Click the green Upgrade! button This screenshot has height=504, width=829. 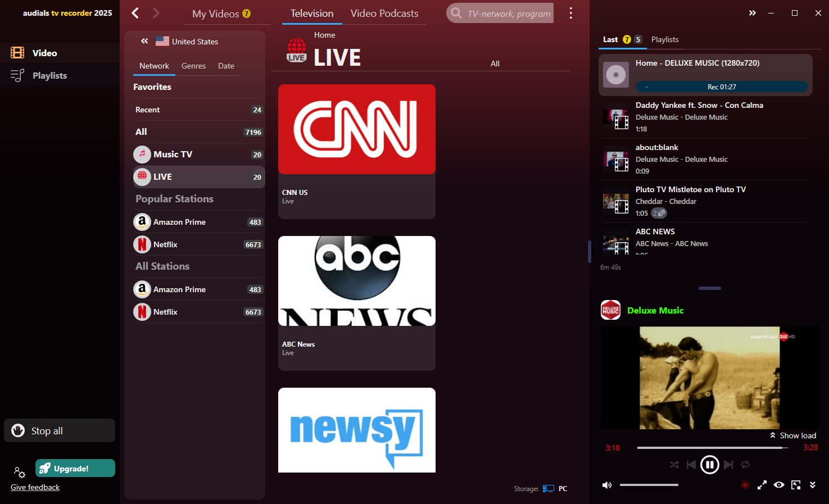pyautogui.click(x=75, y=468)
